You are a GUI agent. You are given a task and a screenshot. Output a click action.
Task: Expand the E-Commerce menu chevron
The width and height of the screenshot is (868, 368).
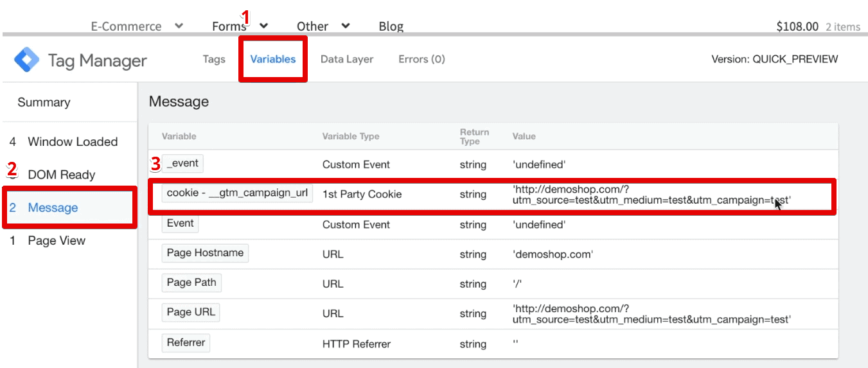pyautogui.click(x=179, y=26)
